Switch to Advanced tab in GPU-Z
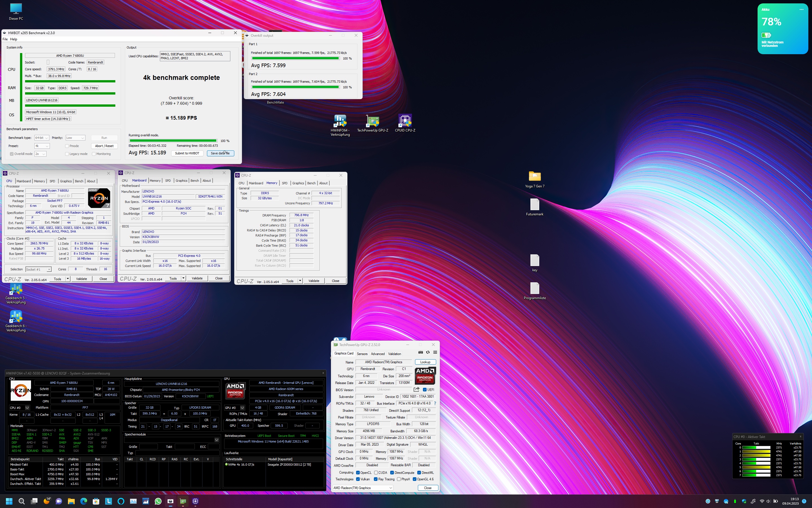The width and height of the screenshot is (812, 508). 378,354
